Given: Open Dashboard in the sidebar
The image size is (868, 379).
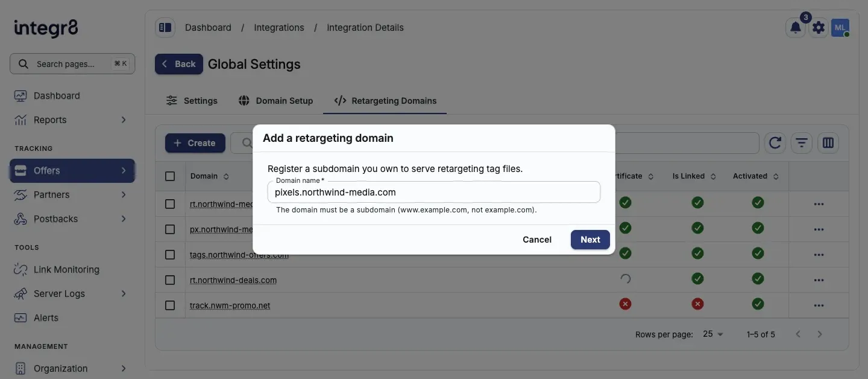Looking at the screenshot, I should (x=72, y=95).
